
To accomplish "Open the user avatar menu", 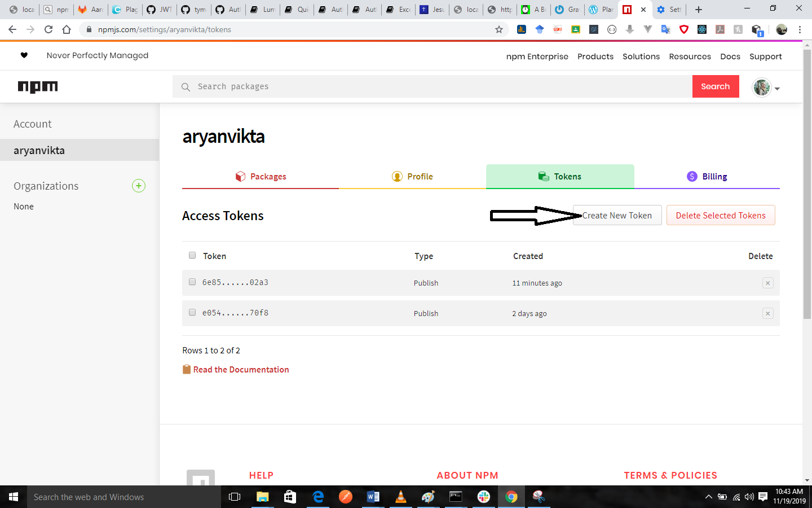I will (766, 87).
